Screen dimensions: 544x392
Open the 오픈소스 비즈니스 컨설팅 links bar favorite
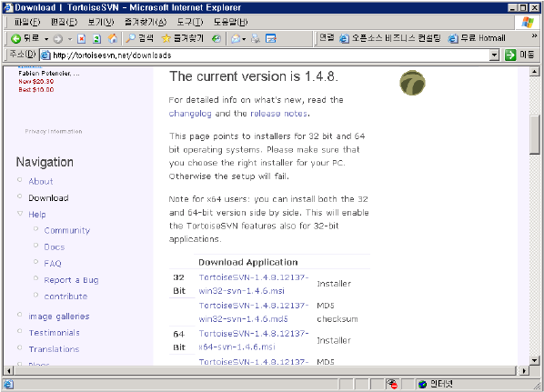click(x=390, y=38)
